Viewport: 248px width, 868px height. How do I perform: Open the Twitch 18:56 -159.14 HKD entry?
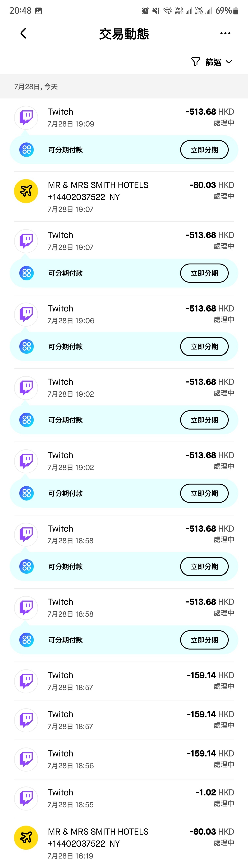(124, 759)
